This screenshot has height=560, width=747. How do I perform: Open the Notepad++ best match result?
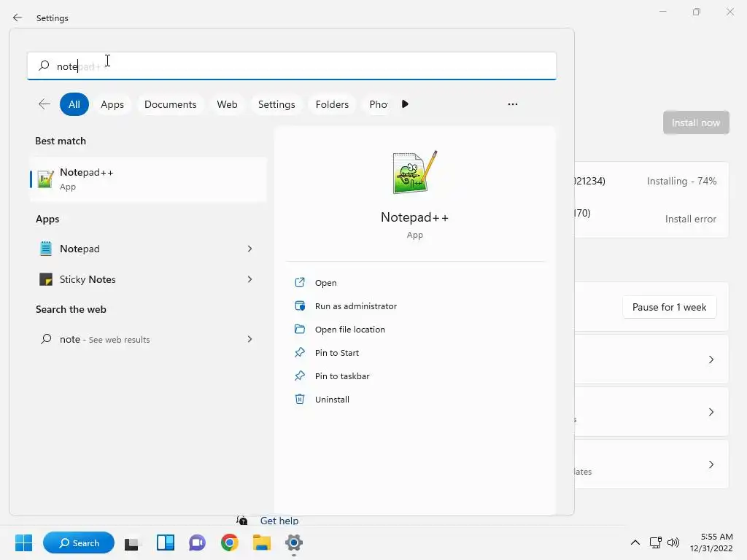click(149, 179)
